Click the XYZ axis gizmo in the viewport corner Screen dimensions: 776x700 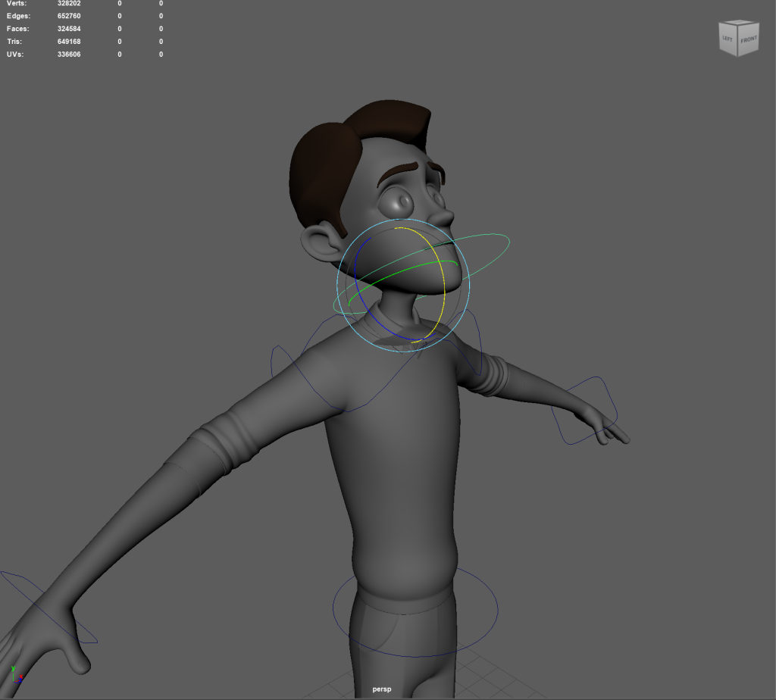pyautogui.click(x=17, y=673)
